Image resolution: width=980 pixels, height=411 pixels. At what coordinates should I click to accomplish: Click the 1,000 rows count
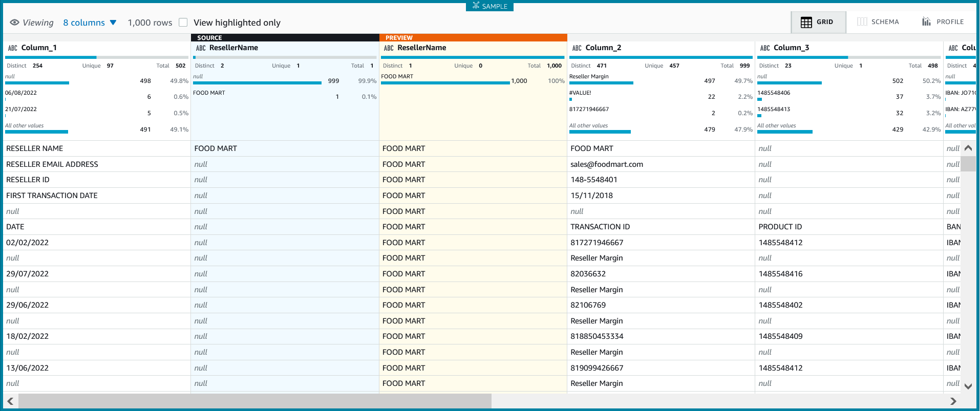[x=150, y=23]
